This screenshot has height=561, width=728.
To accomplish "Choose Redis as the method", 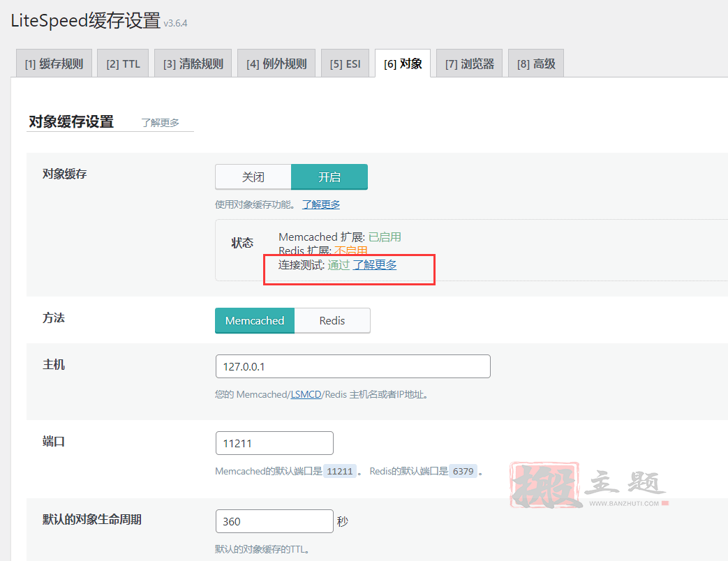I will [332, 321].
